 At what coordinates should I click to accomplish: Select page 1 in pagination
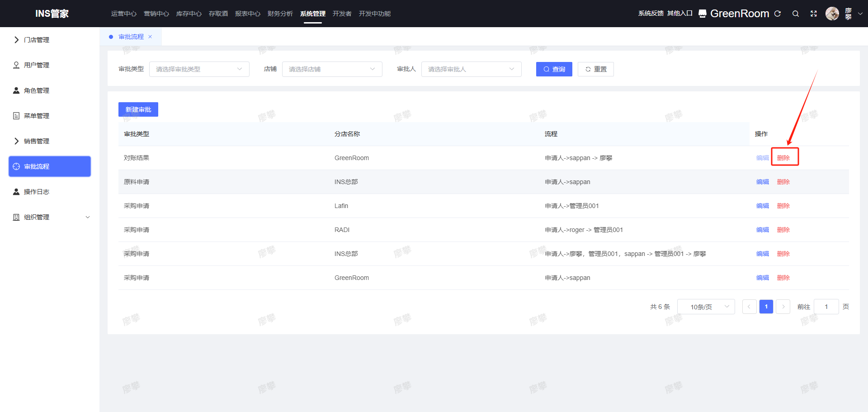[766, 307]
